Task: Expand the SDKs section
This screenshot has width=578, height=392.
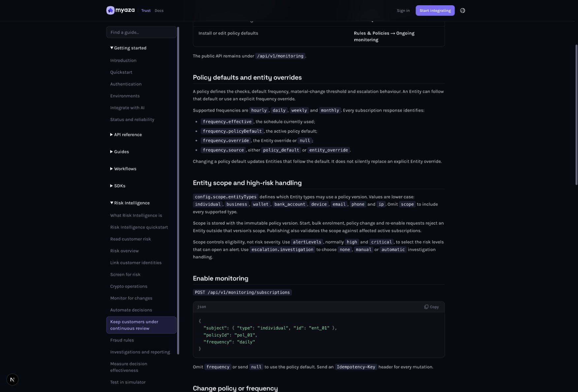Action: pos(112,186)
